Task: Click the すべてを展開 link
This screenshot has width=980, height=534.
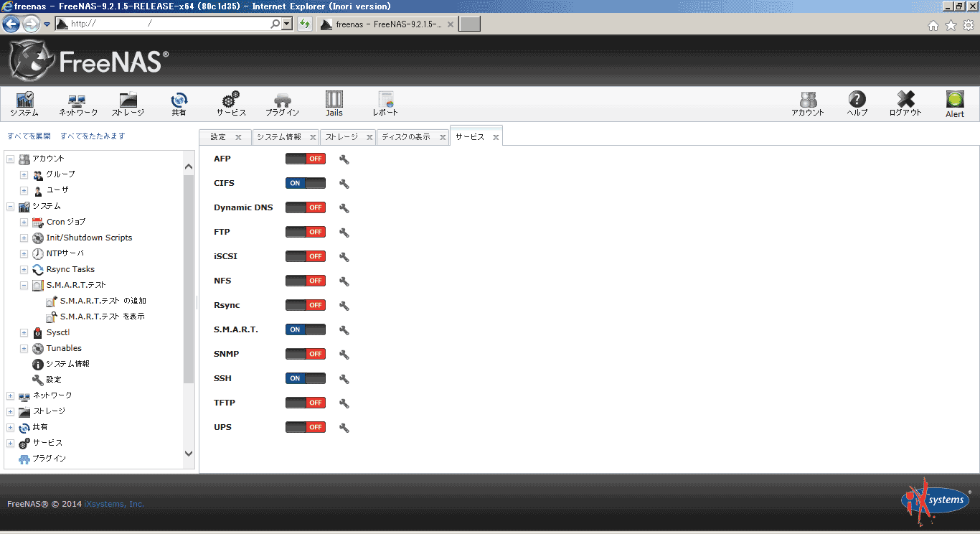Action: coord(29,136)
